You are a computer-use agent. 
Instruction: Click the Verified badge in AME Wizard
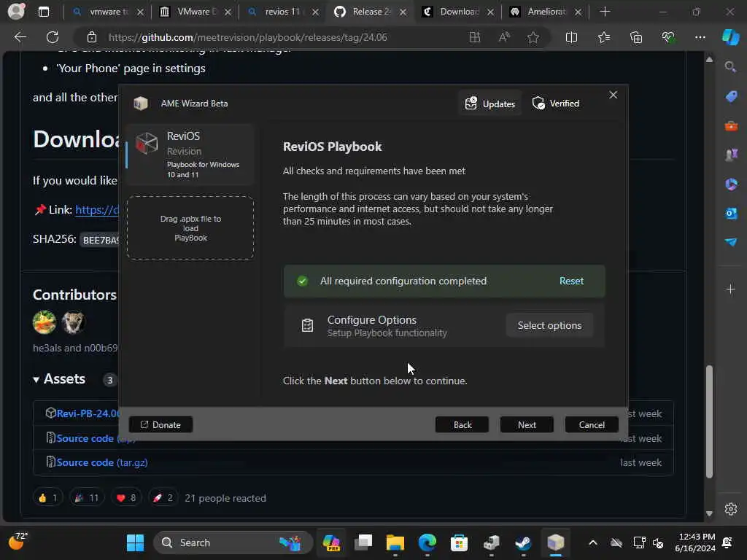555,104
